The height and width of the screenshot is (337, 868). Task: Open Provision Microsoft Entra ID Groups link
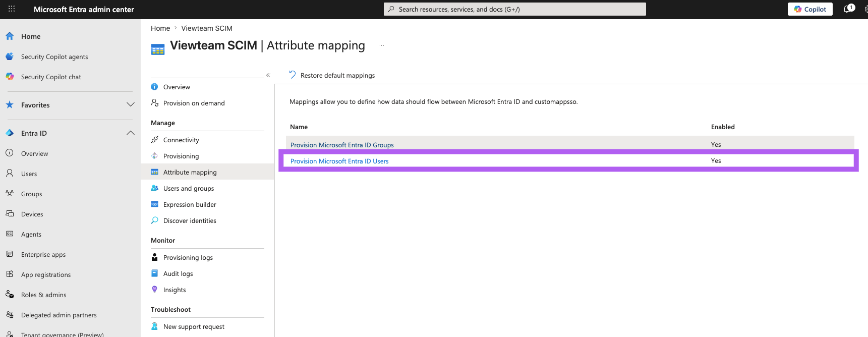(342, 145)
